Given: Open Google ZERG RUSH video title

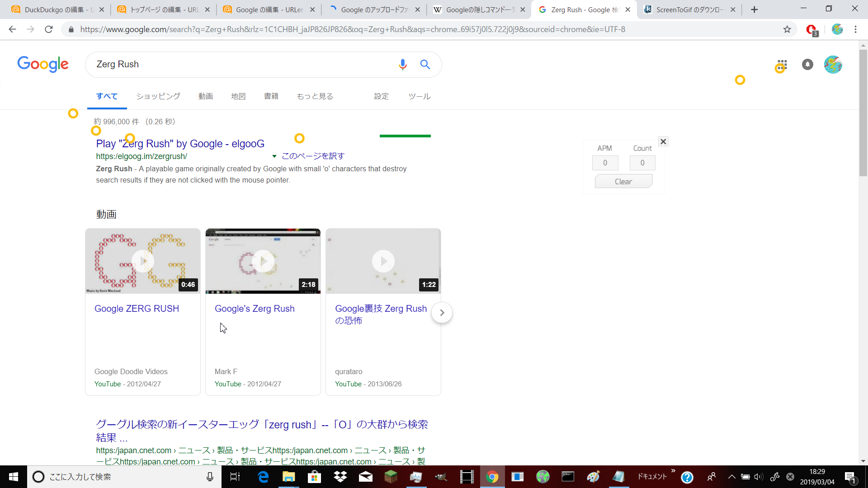Looking at the screenshot, I should tap(137, 309).
